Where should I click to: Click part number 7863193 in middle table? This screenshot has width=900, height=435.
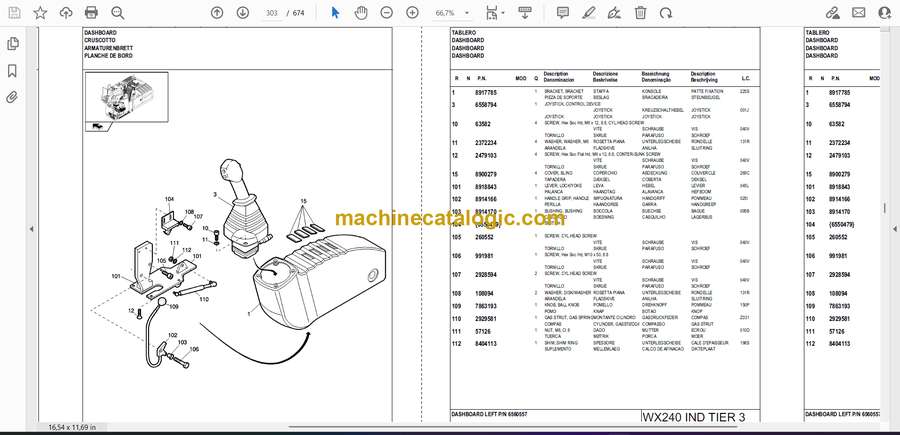(x=486, y=306)
